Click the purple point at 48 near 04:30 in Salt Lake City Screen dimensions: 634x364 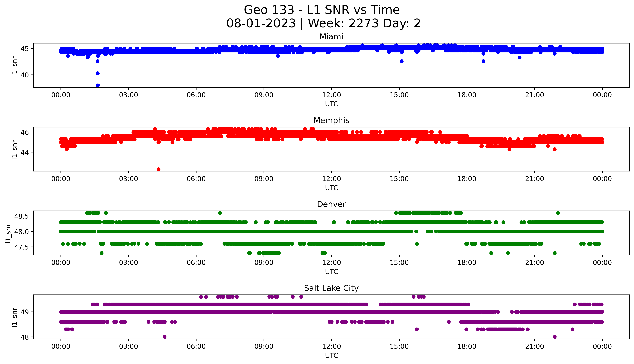[165, 337]
